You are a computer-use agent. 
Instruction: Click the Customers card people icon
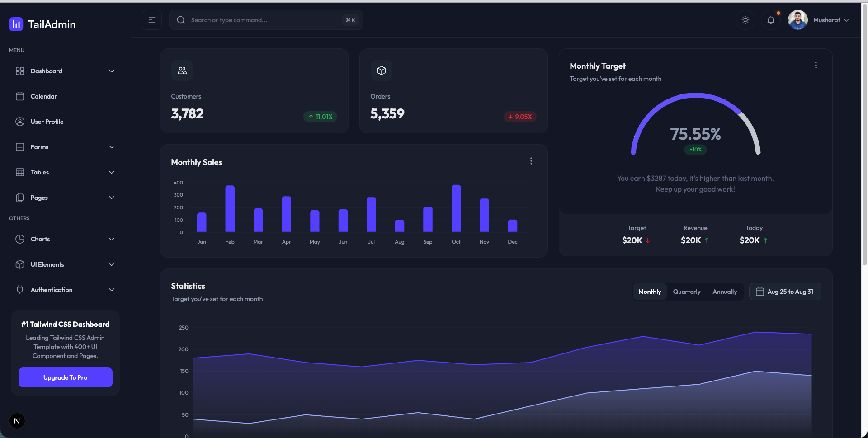[x=182, y=71]
